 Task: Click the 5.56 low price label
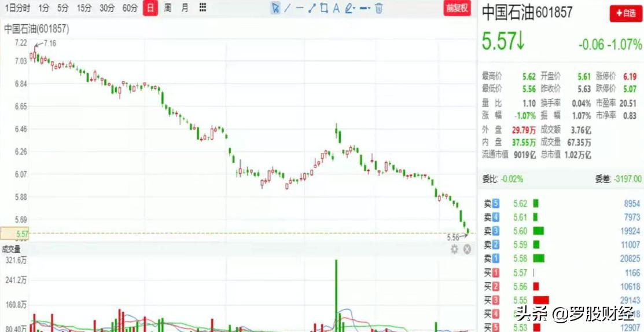point(453,237)
